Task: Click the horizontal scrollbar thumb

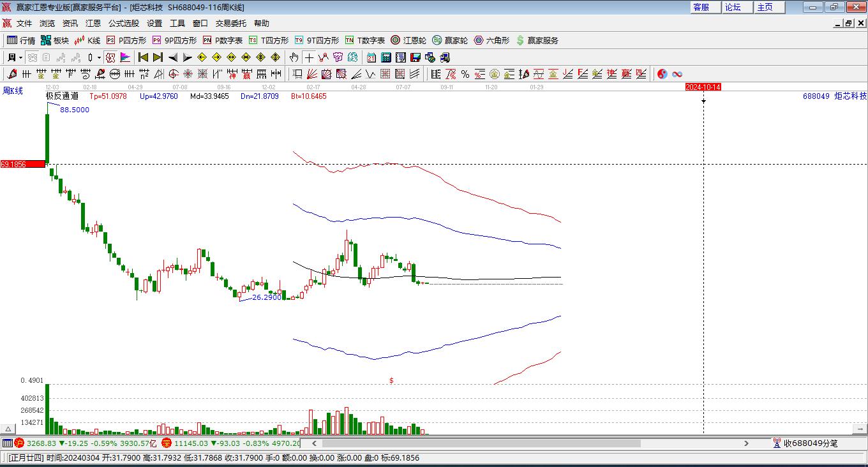Action: click(481, 443)
